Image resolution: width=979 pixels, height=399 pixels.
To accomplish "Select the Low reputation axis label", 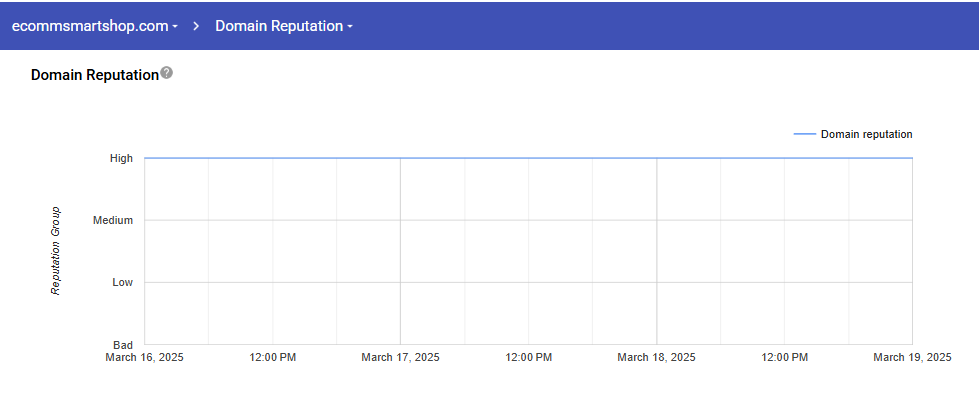I will pyautogui.click(x=122, y=282).
